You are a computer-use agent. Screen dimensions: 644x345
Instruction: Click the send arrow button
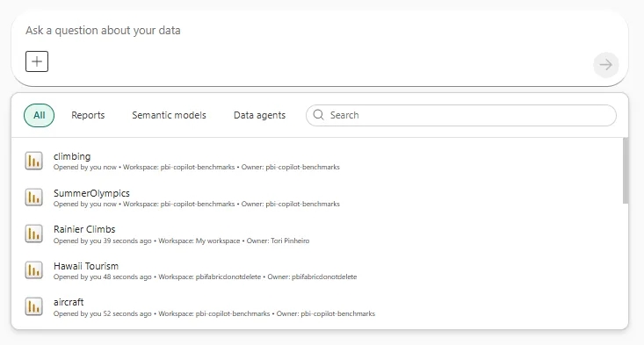click(x=606, y=64)
